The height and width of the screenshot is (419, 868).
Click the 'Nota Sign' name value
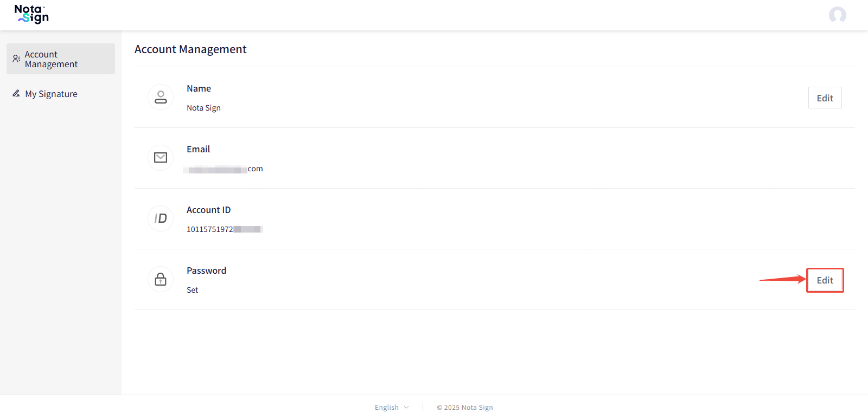(x=203, y=108)
